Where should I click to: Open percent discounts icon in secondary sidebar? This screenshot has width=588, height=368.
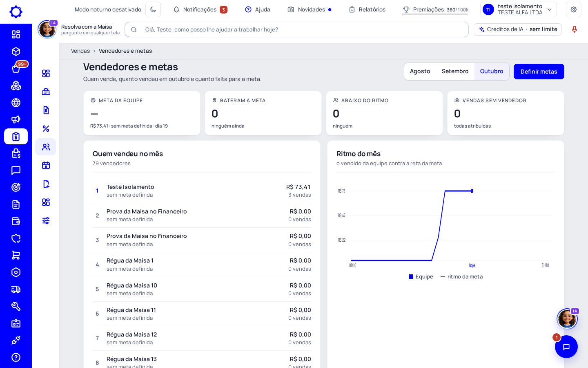point(46,128)
